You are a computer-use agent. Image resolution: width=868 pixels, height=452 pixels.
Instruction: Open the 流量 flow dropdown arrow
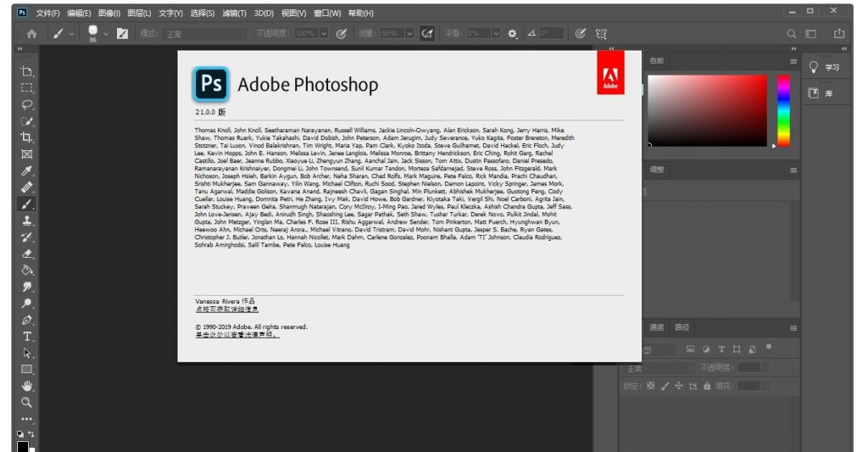409,34
